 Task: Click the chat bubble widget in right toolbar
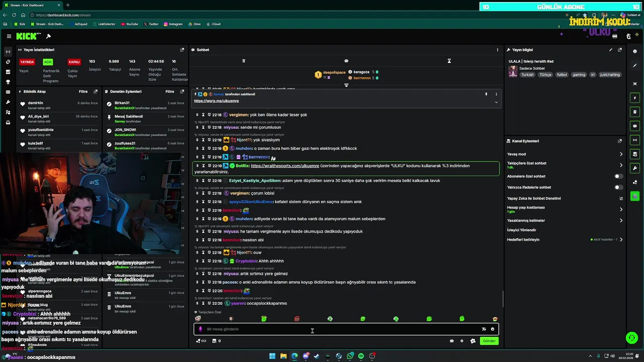pyautogui.click(x=635, y=126)
